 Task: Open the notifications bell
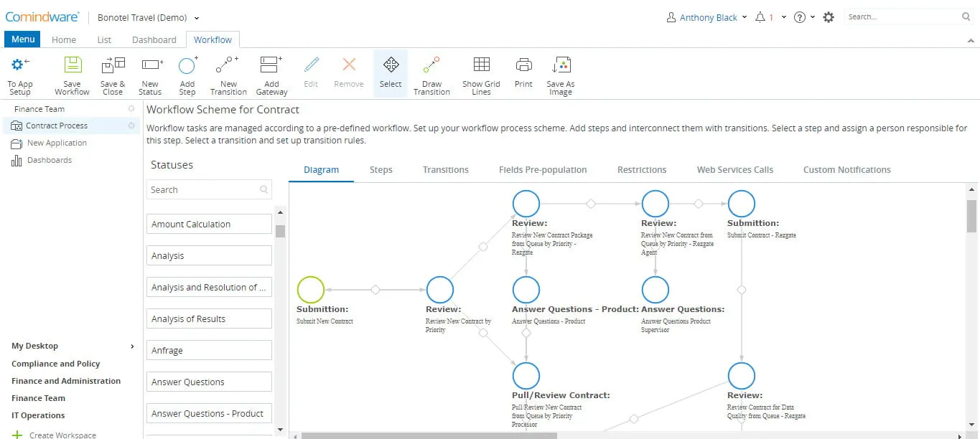click(760, 17)
